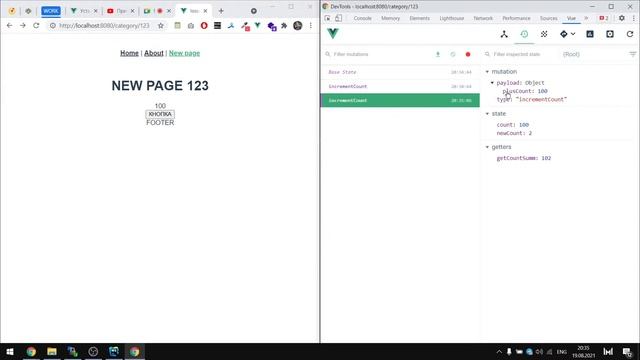640x360 pixels.
Task: Go forward in the browser
Action: tap(23, 26)
